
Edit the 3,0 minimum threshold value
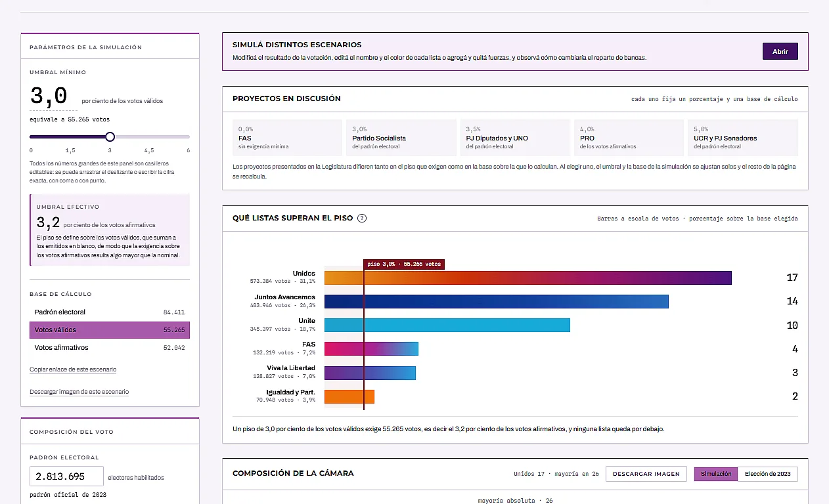point(49,96)
